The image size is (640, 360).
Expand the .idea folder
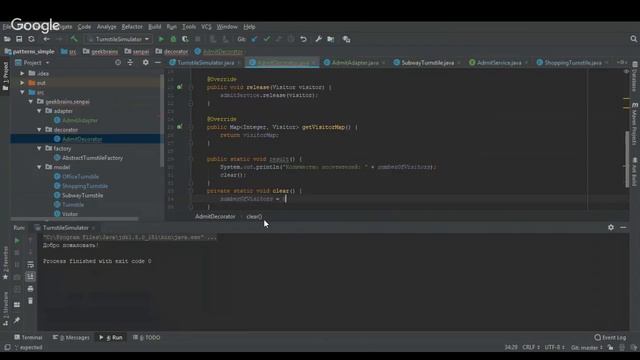point(22,73)
